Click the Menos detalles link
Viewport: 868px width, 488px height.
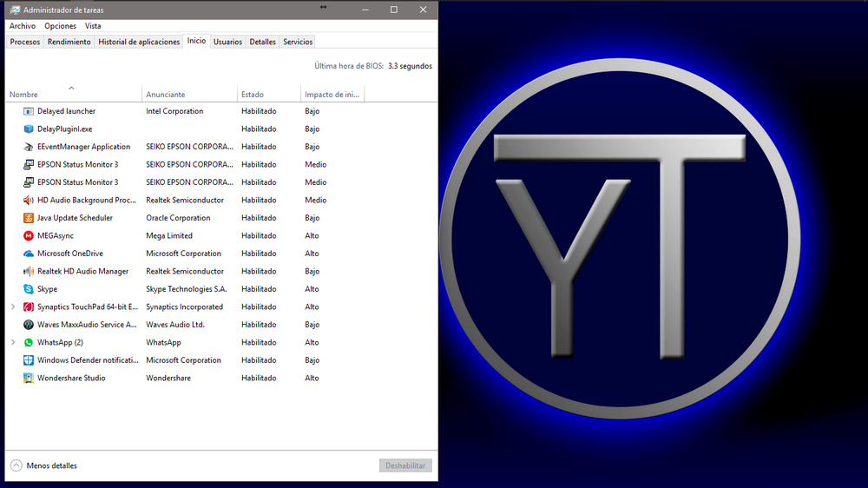click(51, 465)
